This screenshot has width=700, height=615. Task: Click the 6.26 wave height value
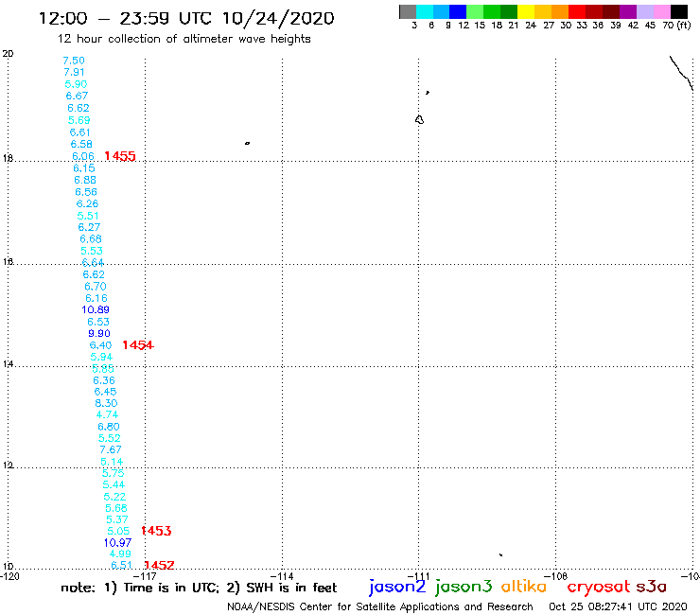[x=87, y=203]
